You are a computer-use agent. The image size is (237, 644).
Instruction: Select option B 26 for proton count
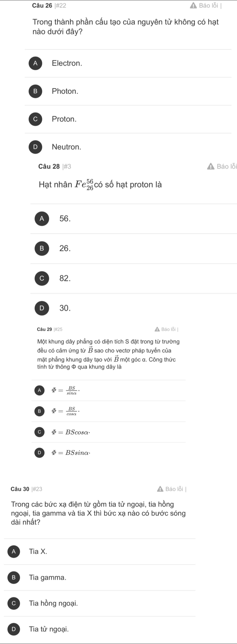[133, 248]
